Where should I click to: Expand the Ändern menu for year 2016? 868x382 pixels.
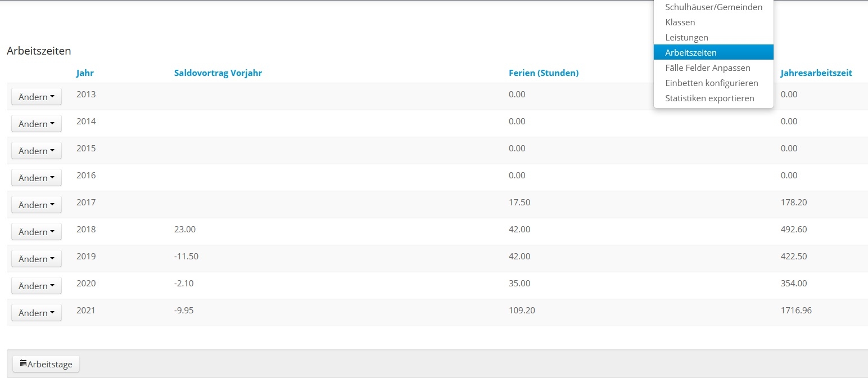pos(37,178)
